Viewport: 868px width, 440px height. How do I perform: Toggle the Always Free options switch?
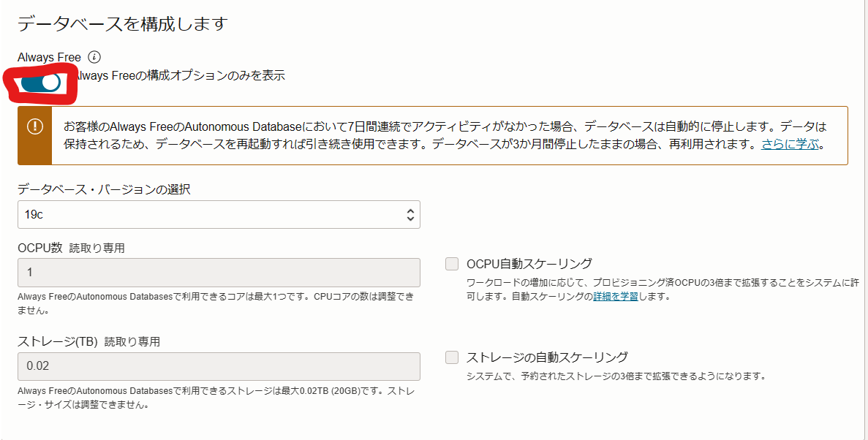[x=41, y=83]
